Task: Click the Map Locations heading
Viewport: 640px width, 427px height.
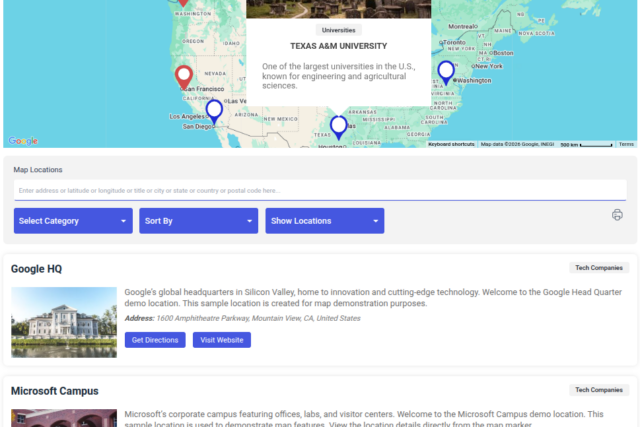Action: pos(38,170)
